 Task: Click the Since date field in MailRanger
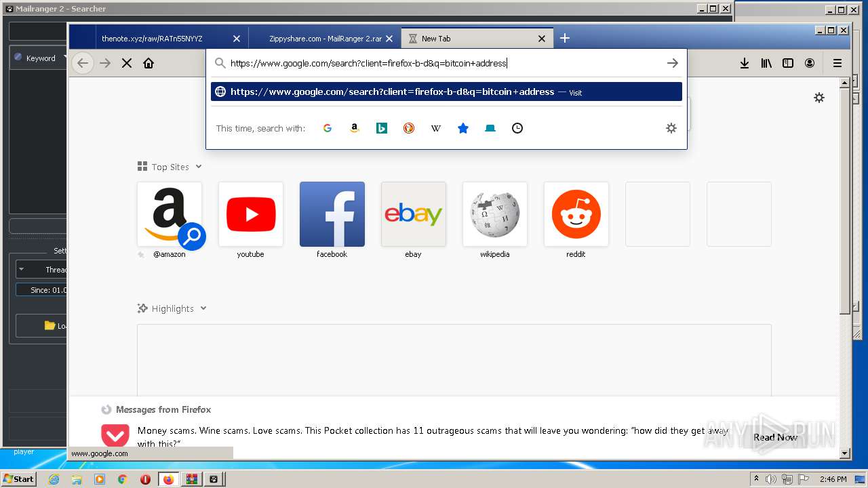click(41, 290)
